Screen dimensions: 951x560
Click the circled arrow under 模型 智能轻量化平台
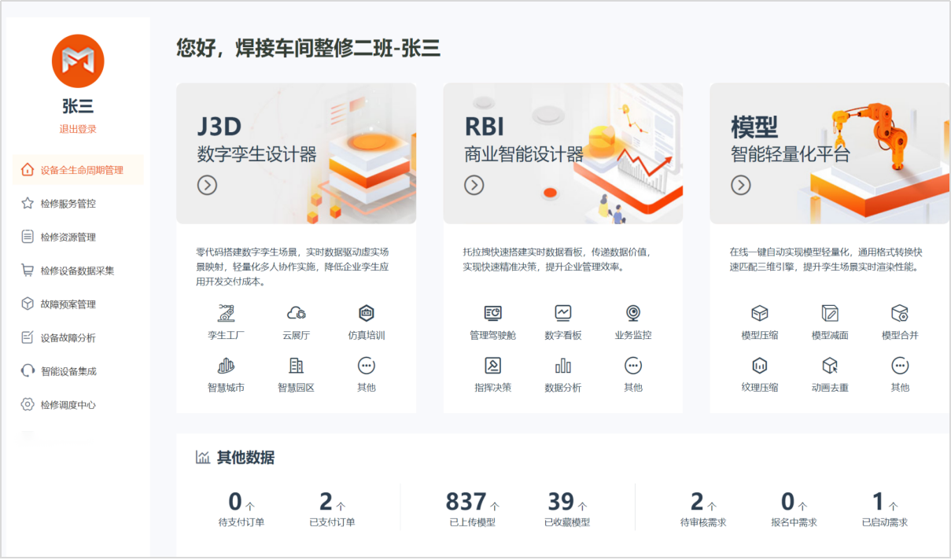coord(740,185)
